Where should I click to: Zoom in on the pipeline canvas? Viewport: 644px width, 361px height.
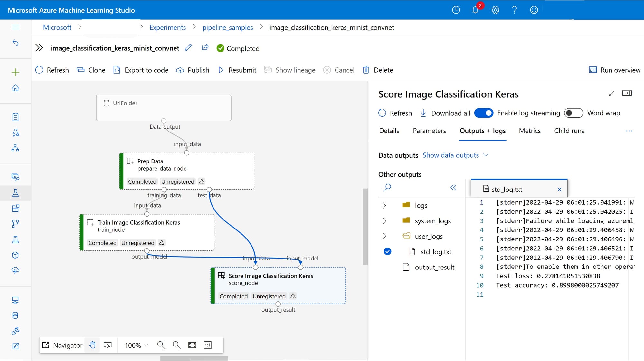(x=161, y=345)
